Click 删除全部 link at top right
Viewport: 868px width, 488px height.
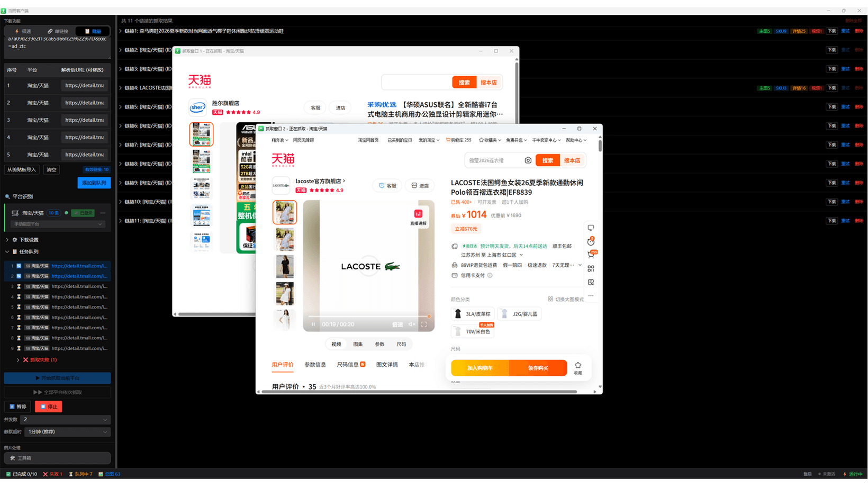tap(853, 21)
